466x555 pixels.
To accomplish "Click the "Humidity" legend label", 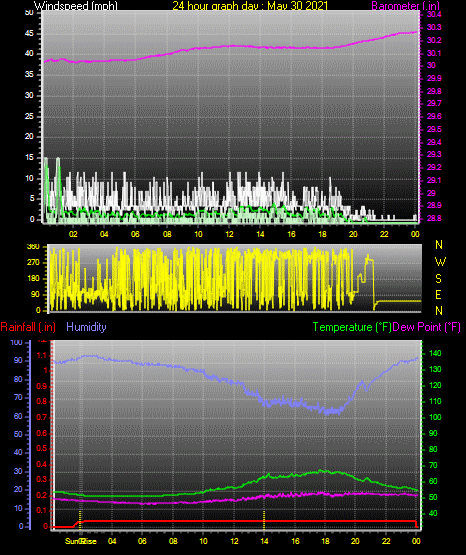I will click(x=86, y=327).
